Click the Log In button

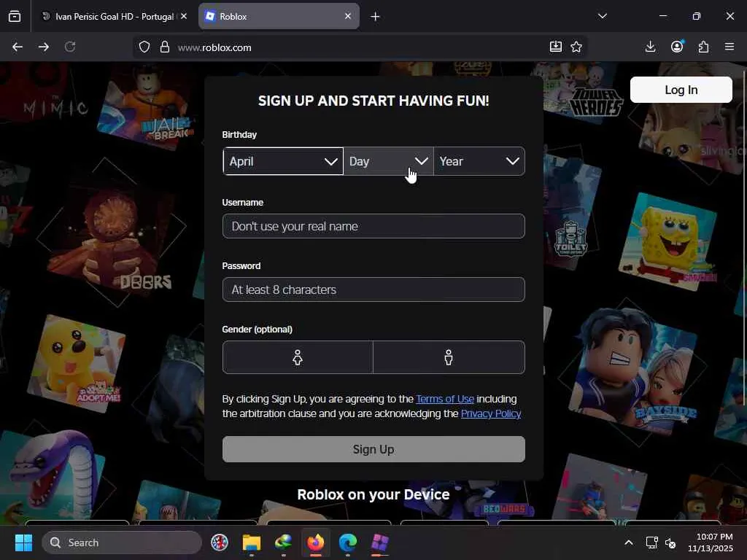(x=681, y=90)
